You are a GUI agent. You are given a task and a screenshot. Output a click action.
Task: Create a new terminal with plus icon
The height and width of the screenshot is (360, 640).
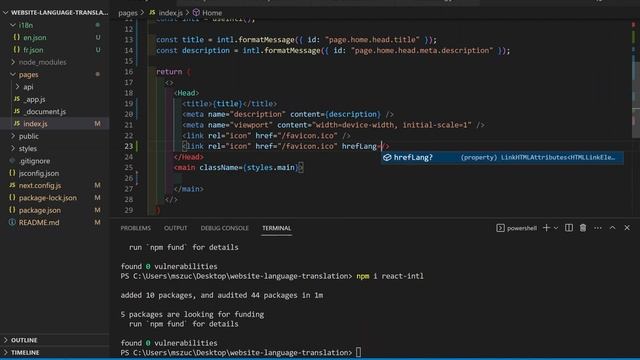click(546, 228)
